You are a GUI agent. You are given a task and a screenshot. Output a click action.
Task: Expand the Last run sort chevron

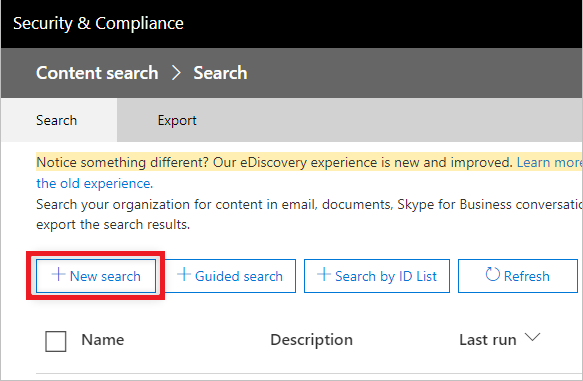(532, 337)
